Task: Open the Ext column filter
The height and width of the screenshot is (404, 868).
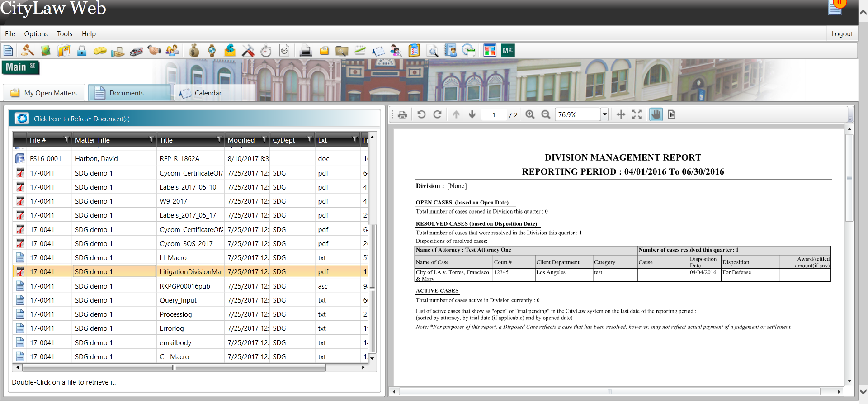Action: [355, 139]
